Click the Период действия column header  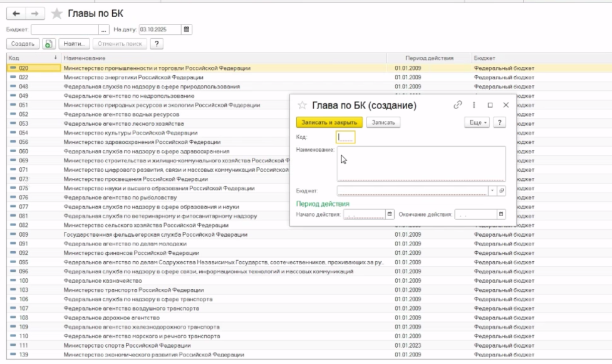click(429, 58)
